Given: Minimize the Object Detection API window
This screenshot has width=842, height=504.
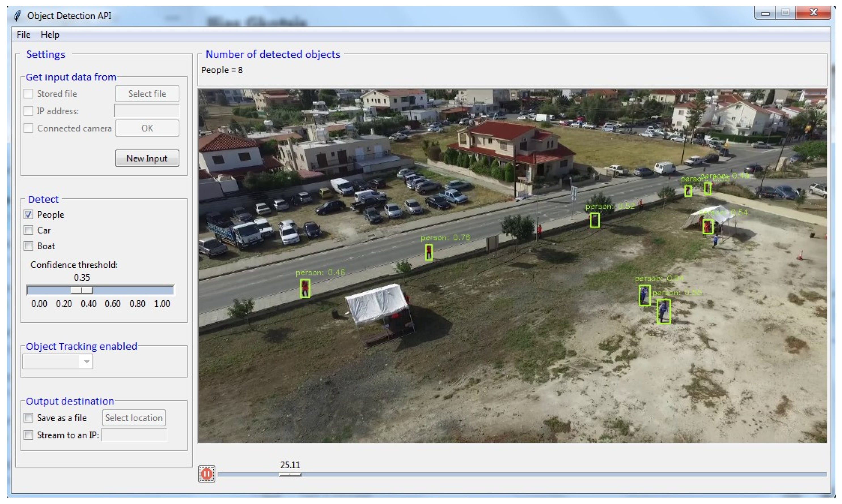Looking at the screenshot, I should point(765,13).
